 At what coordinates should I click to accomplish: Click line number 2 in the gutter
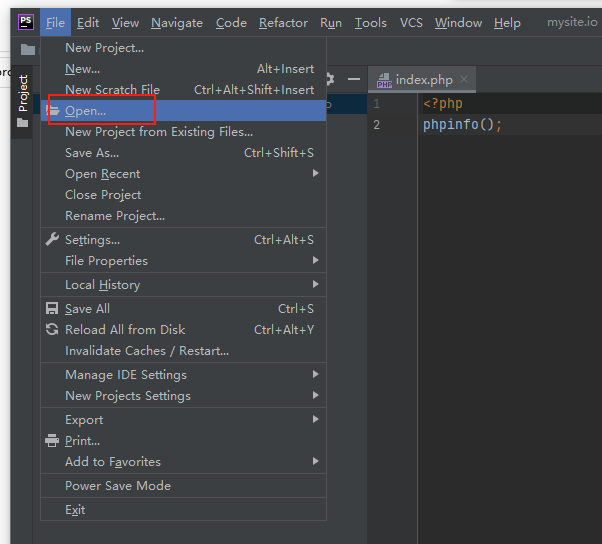point(376,124)
